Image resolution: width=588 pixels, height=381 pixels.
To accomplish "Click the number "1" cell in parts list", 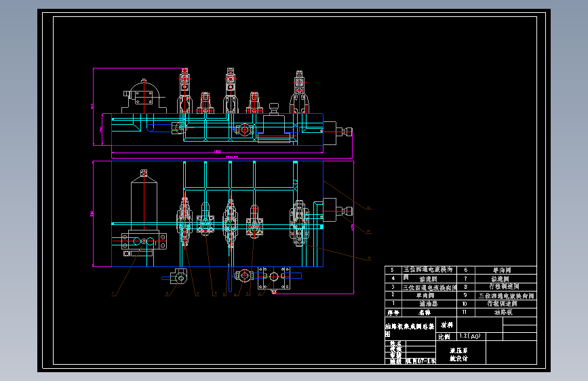I will pos(393,303).
